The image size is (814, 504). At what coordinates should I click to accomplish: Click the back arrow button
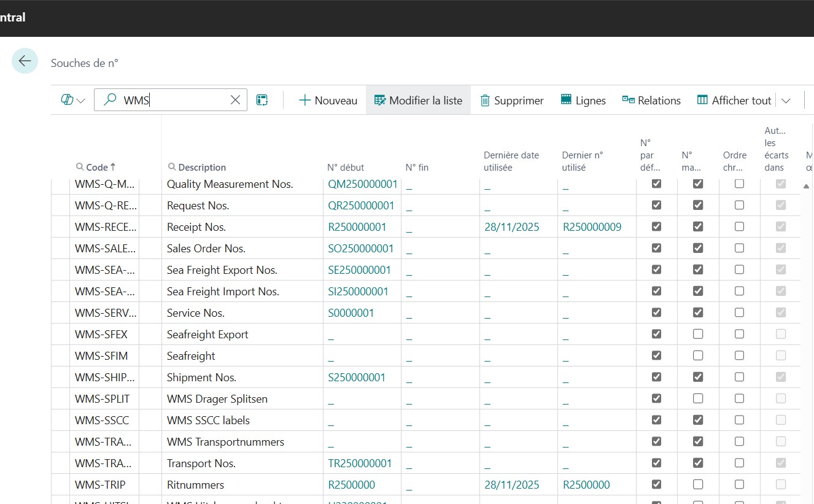point(25,61)
